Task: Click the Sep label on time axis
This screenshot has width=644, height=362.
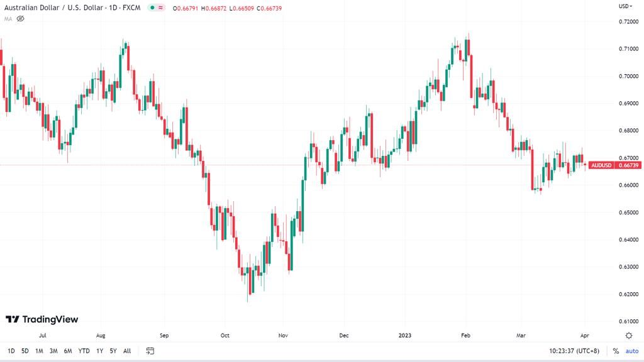Action: point(164,336)
